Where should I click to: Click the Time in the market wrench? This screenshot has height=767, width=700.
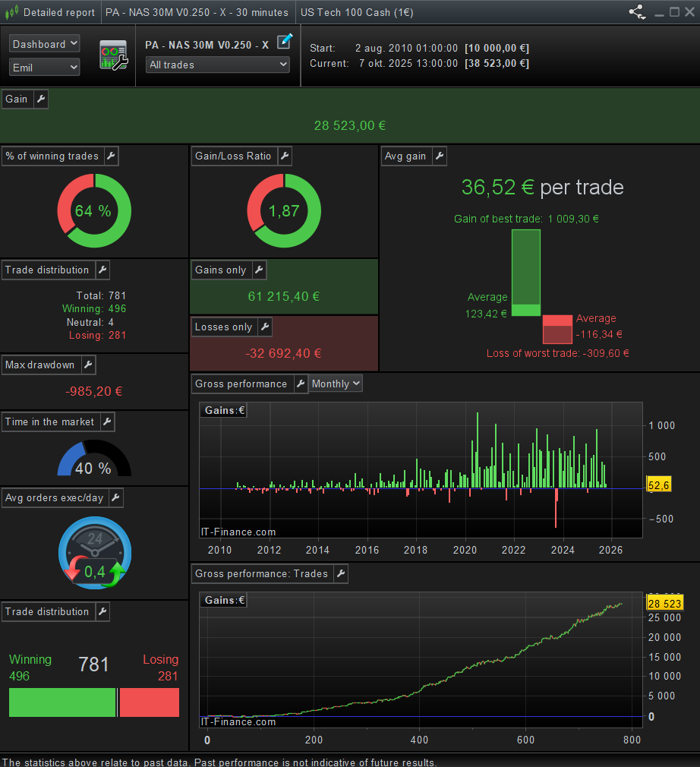click(107, 422)
